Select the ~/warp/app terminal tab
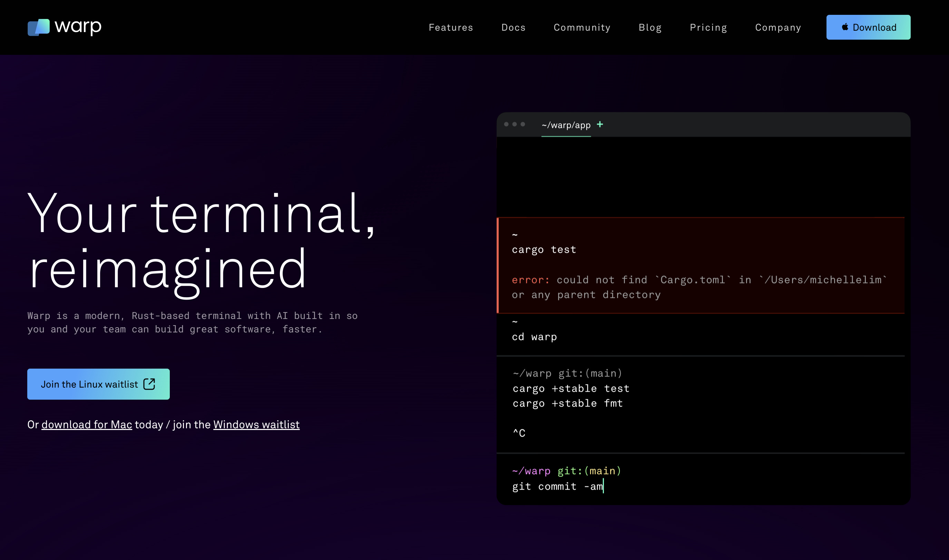 [566, 125]
